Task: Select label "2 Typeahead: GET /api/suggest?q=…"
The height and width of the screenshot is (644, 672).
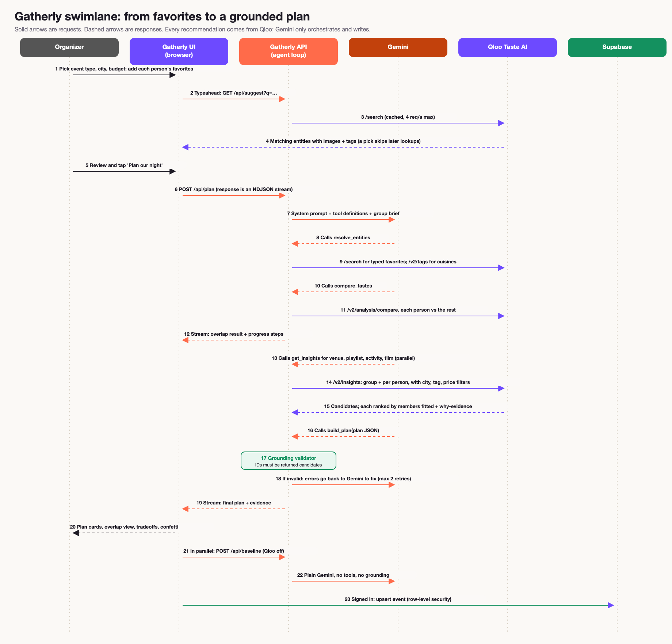Action: [x=234, y=93]
